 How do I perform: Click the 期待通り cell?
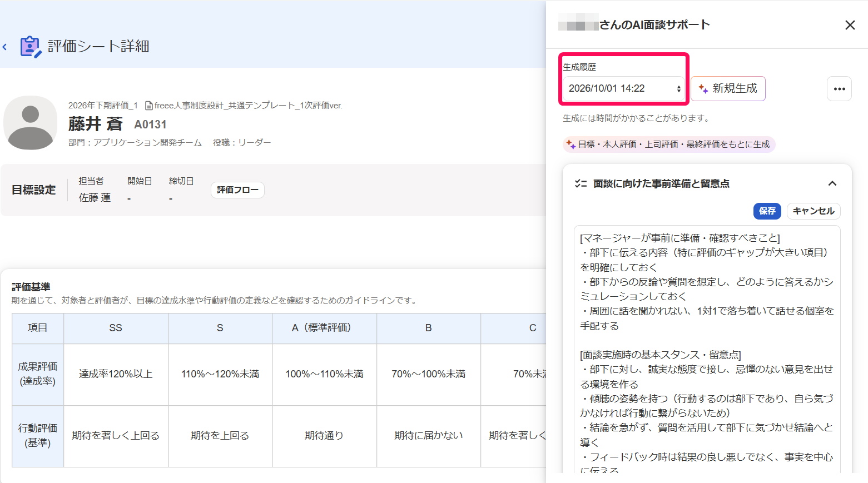pyautogui.click(x=324, y=436)
